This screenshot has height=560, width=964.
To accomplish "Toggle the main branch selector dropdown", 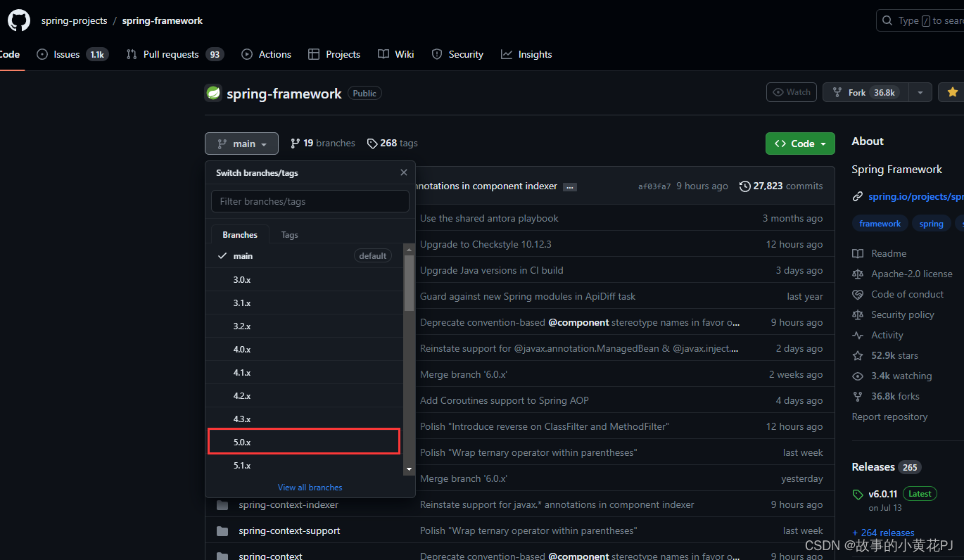I will [x=241, y=144].
